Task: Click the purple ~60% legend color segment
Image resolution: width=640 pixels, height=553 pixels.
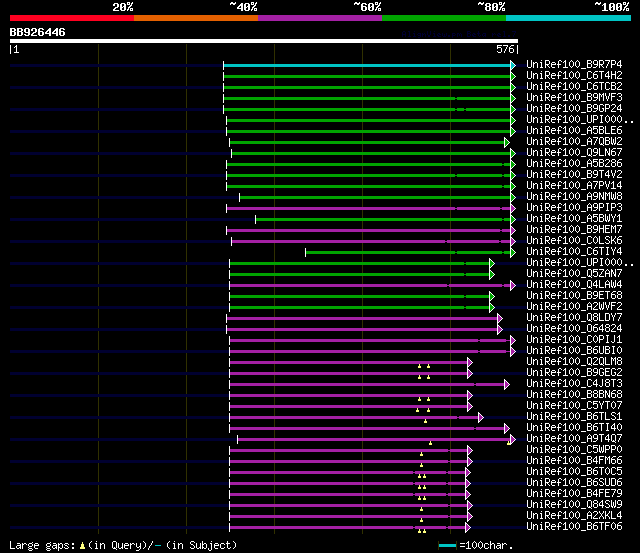Action: click(x=320, y=18)
